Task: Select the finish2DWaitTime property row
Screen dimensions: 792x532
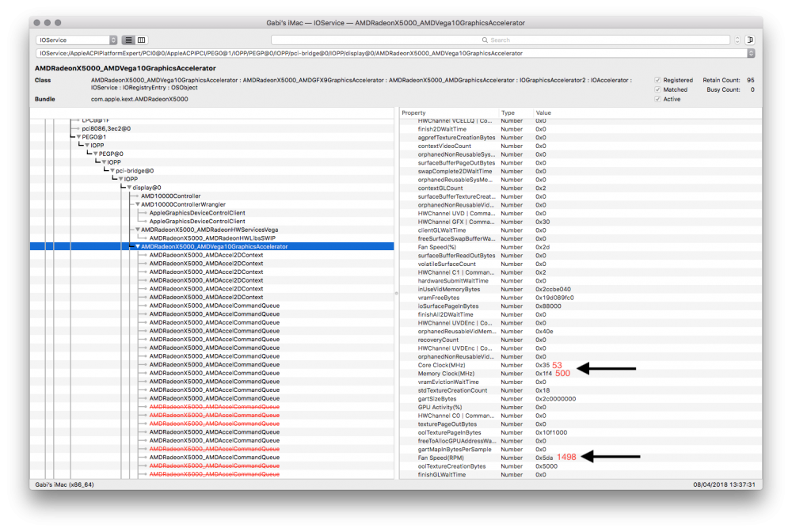Action: 581,129
